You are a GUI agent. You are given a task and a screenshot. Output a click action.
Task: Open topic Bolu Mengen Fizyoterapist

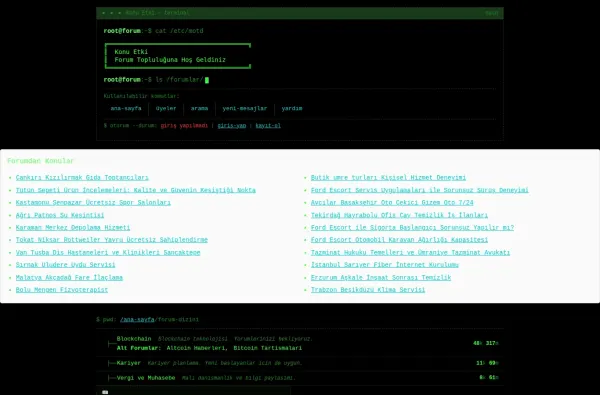62,290
